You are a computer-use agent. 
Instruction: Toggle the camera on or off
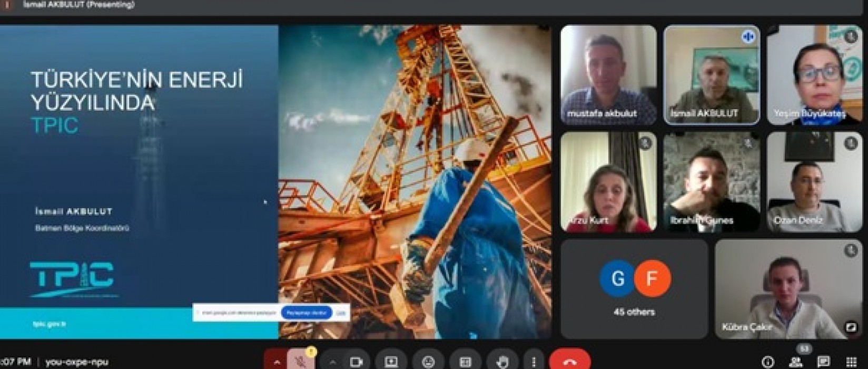(357, 362)
